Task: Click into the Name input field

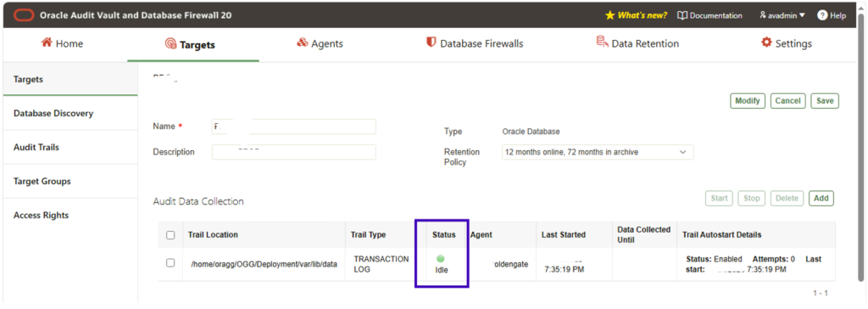Action: click(294, 126)
